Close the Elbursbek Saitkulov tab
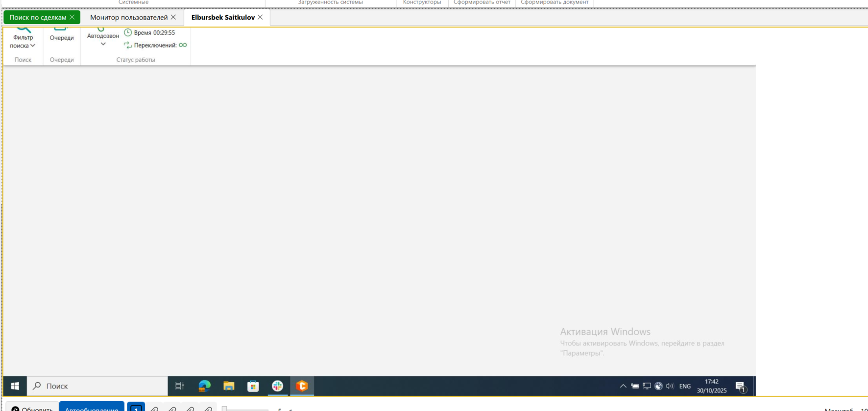Screen dimensions: 868x411 point(260,17)
